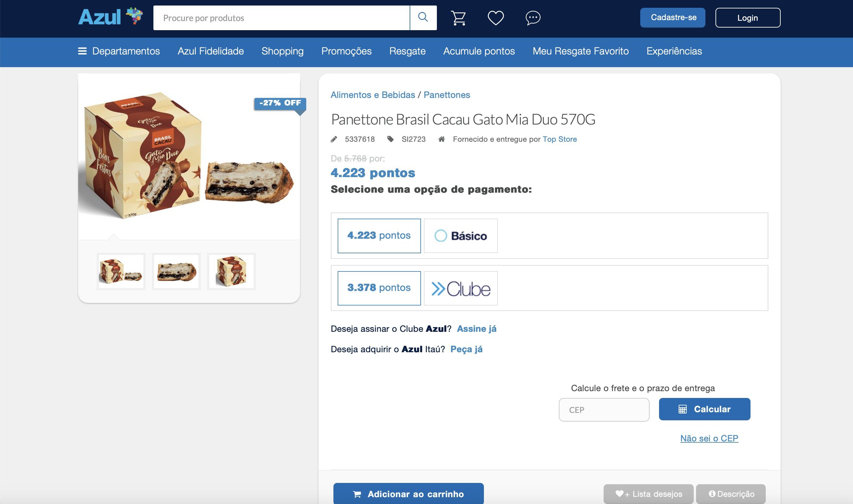
Task: Click the struck-through 5.768 original price
Action: pos(355,159)
